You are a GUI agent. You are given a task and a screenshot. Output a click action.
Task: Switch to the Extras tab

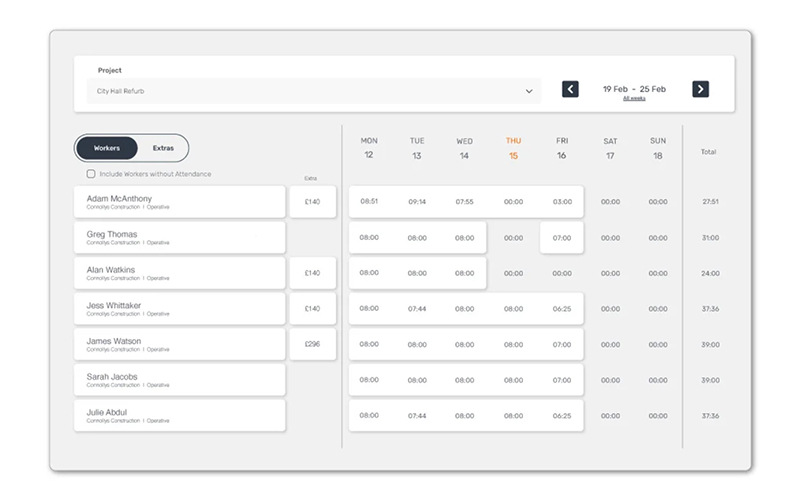click(x=163, y=148)
